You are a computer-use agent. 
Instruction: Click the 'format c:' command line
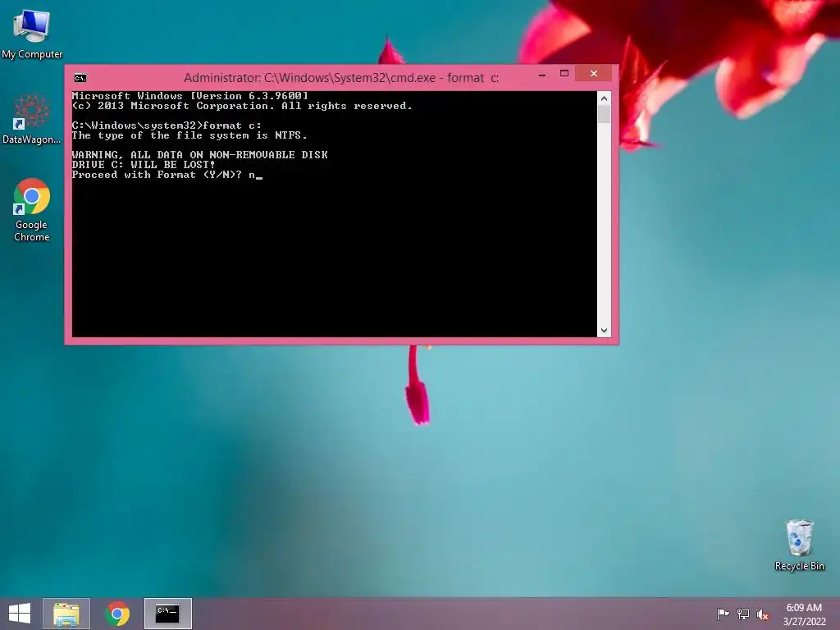coord(167,126)
